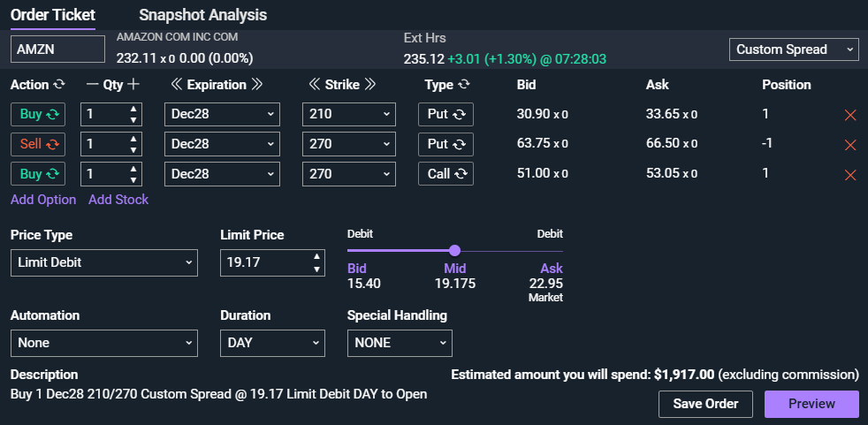Click the Add Option link
The image size is (868, 425).
pos(43,200)
